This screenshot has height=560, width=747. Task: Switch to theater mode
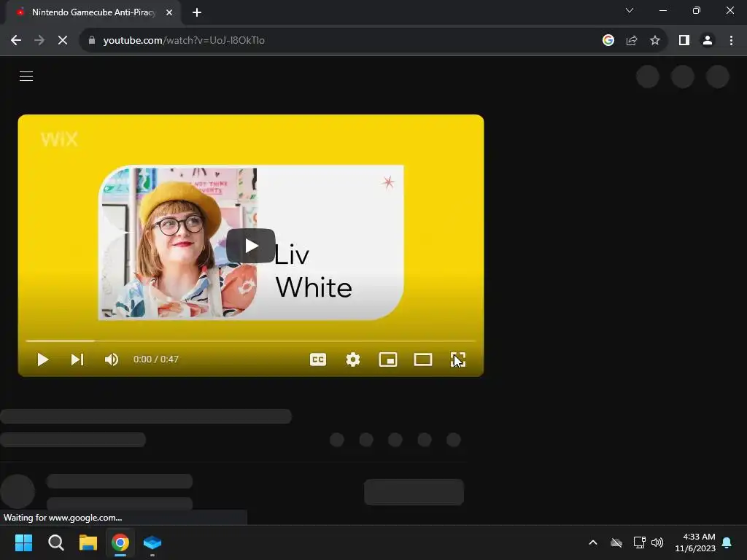(423, 359)
